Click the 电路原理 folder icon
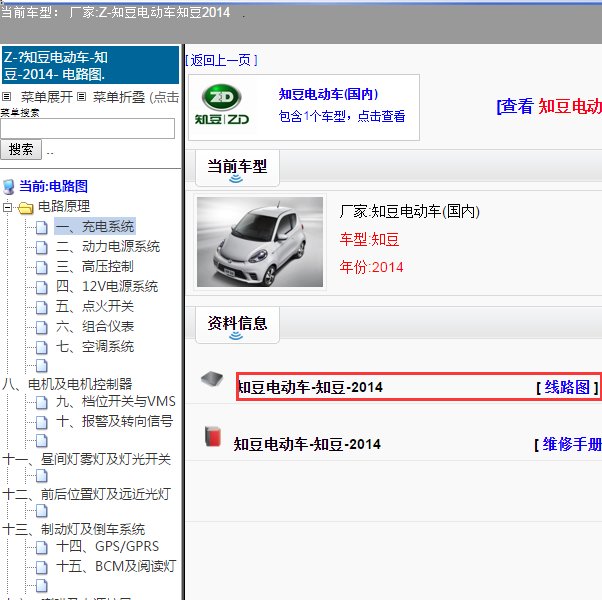 coord(25,208)
